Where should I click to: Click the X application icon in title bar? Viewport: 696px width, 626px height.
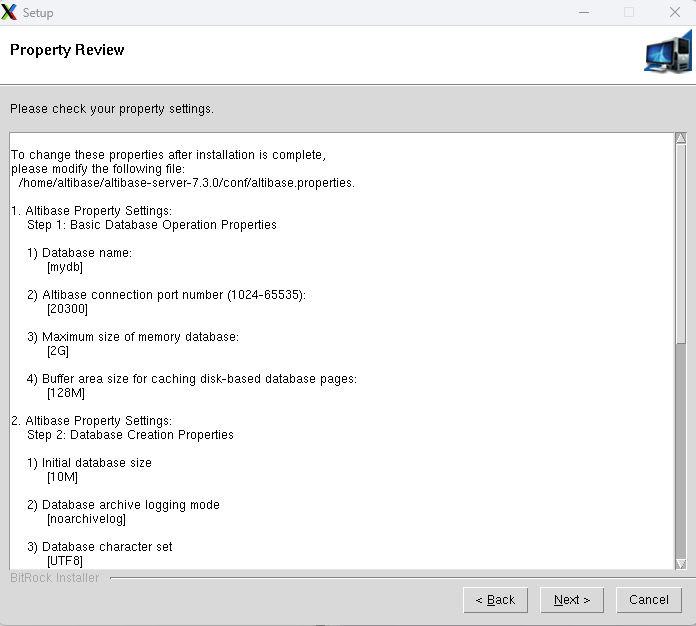[9, 12]
